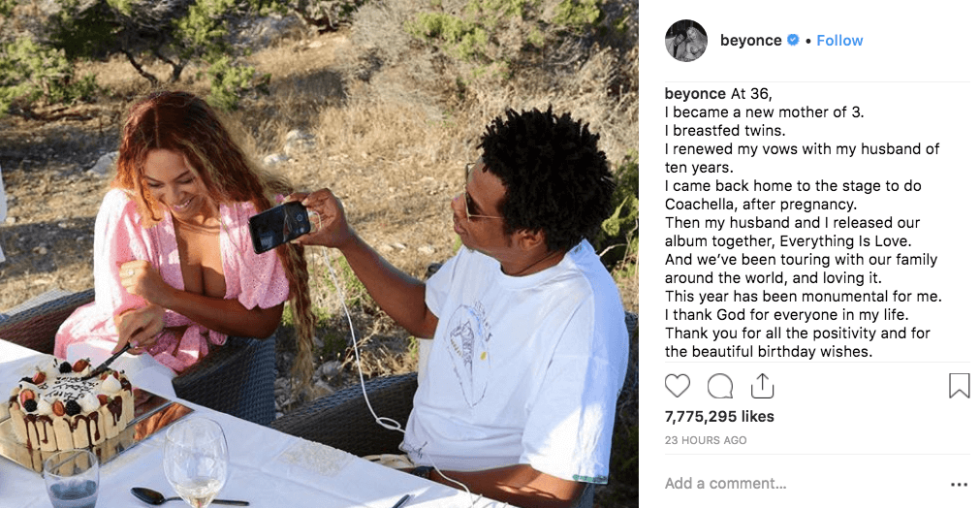View who liked via 7,775,295 likes
Image resolution: width=980 pixels, height=508 pixels.
click(x=719, y=416)
